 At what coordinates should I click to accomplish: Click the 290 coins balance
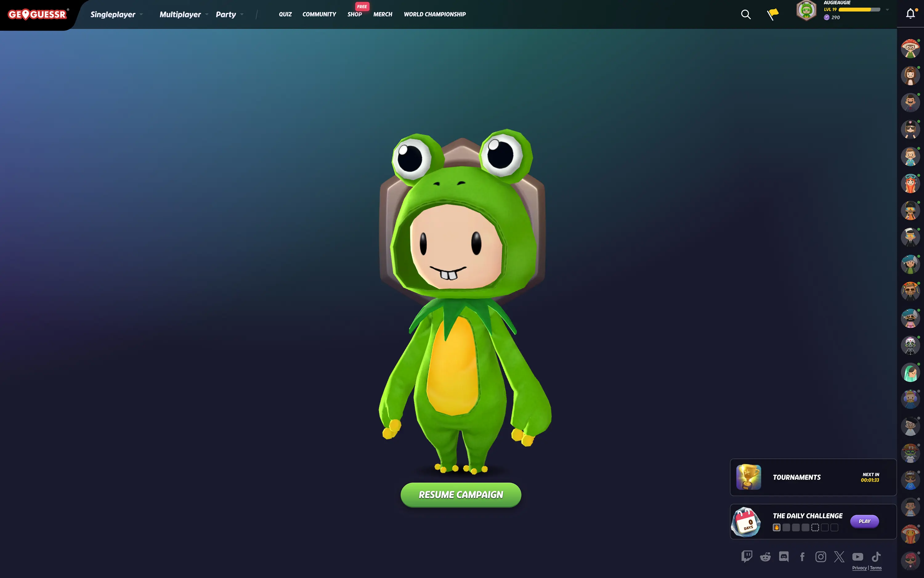click(x=832, y=17)
